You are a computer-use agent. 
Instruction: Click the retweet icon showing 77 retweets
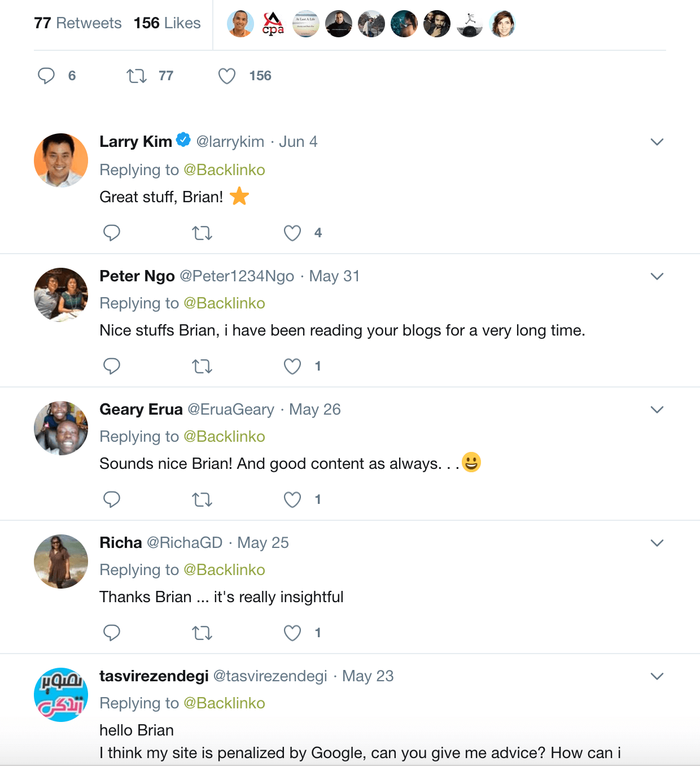tap(137, 75)
